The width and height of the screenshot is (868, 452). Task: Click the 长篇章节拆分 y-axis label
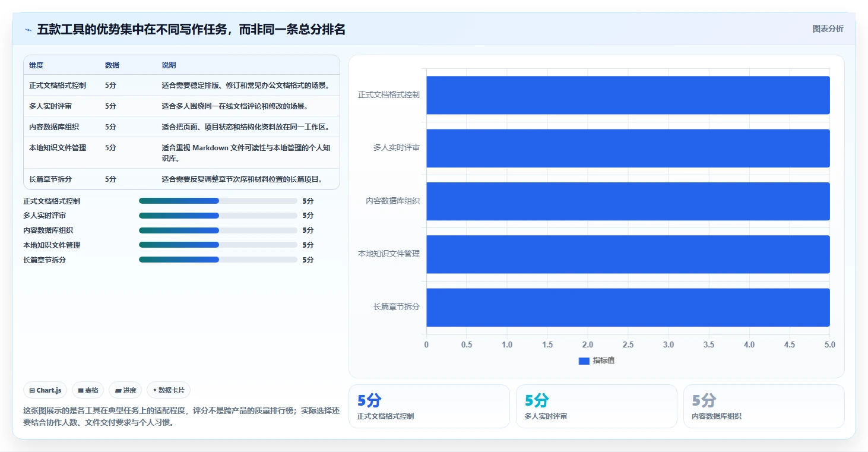pyautogui.click(x=397, y=306)
